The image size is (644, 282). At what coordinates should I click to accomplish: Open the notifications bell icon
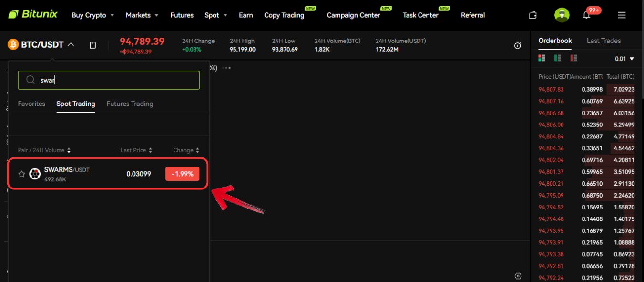[x=586, y=15]
